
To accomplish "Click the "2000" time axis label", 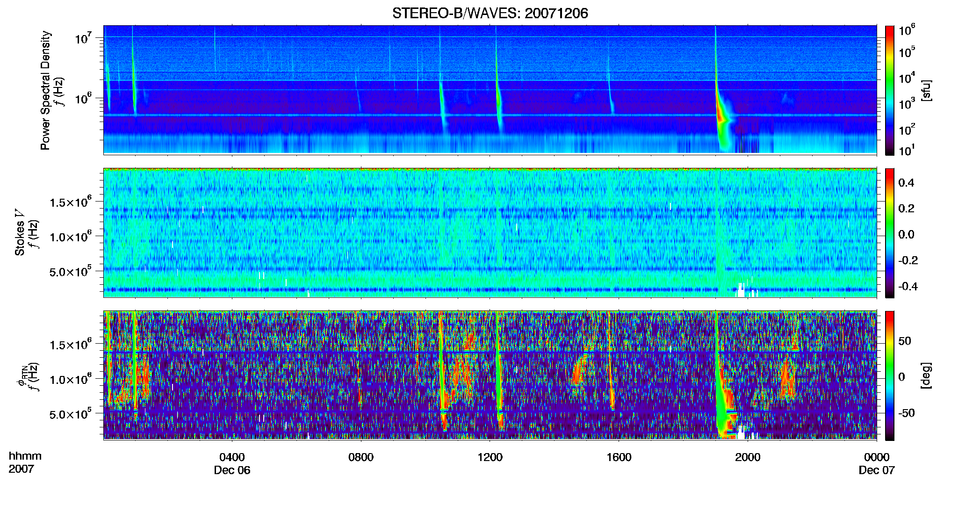I will click(x=748, y=457).
